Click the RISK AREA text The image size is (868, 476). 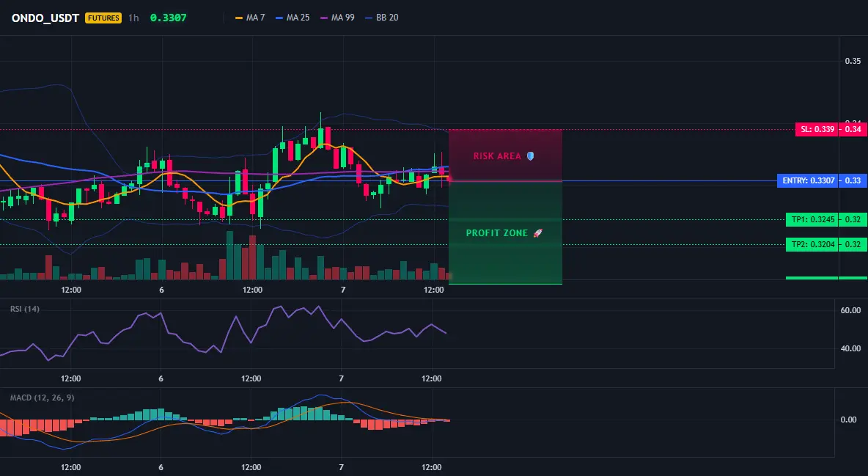coord(497,156)
